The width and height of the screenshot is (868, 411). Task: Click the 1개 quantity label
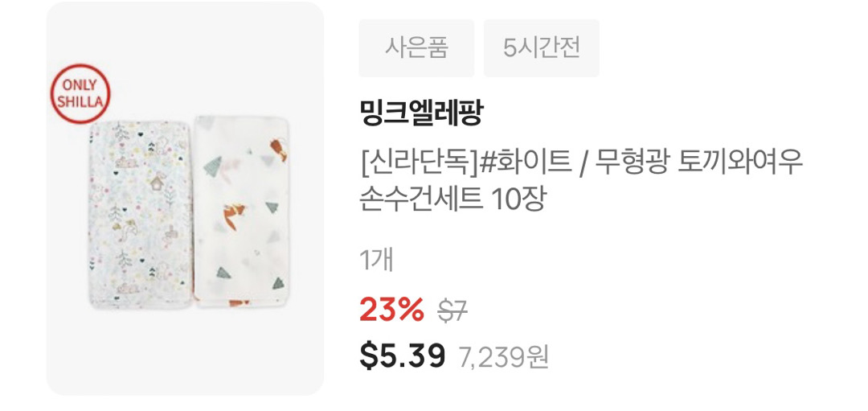[x=376, y=261]
